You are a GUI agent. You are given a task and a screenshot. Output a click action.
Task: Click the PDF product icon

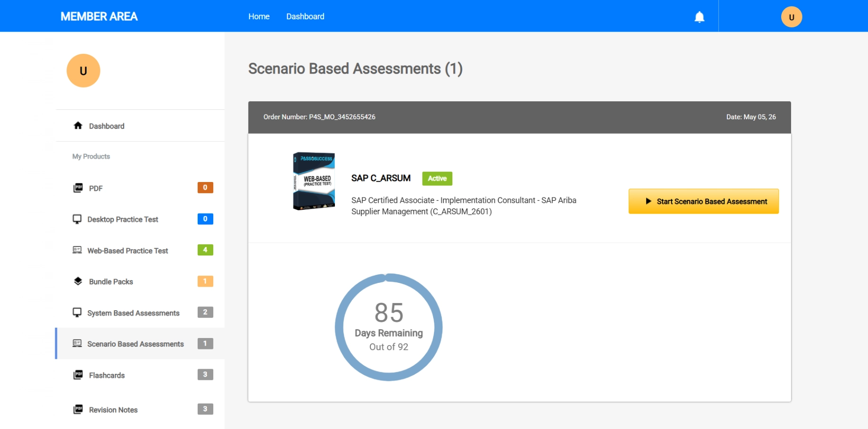click(78, 188)
